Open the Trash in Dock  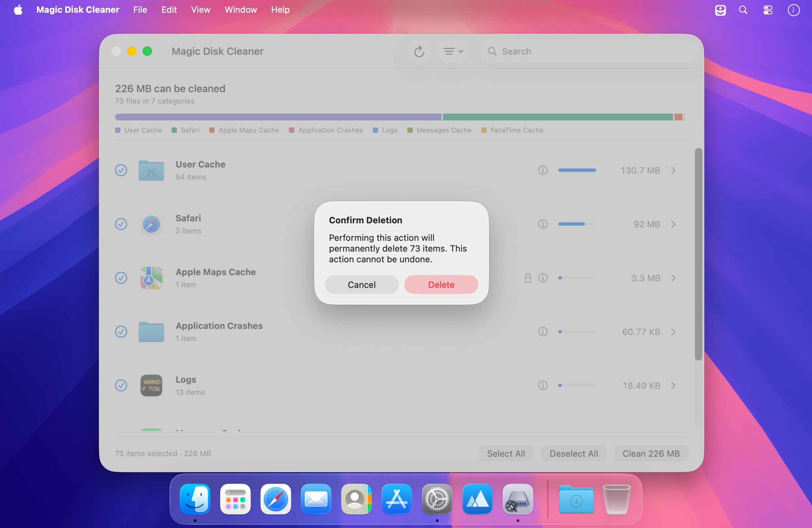(617, 499)
